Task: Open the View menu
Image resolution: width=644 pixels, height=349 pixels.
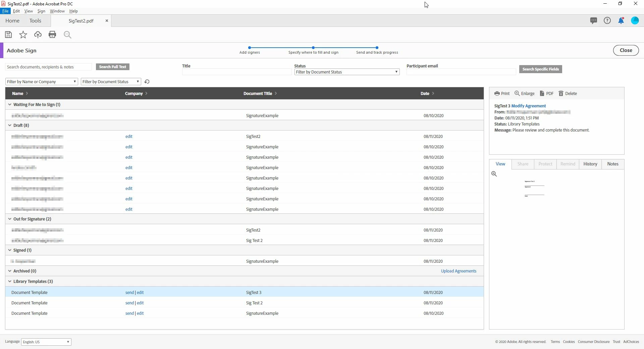Action: click(29, 11)
